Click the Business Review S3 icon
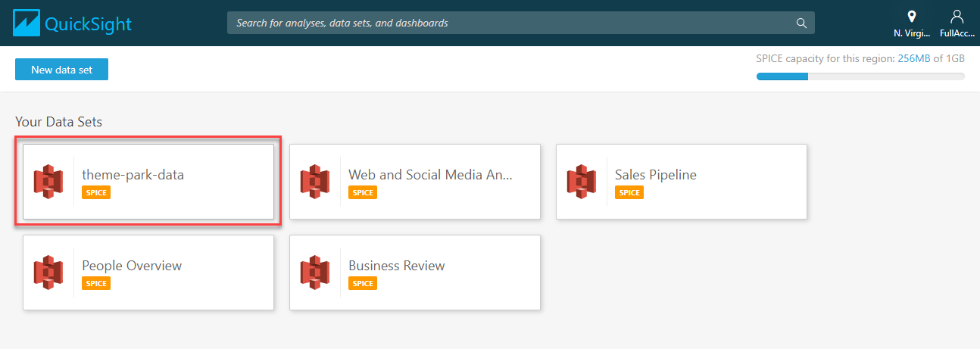 coord(314,273)
